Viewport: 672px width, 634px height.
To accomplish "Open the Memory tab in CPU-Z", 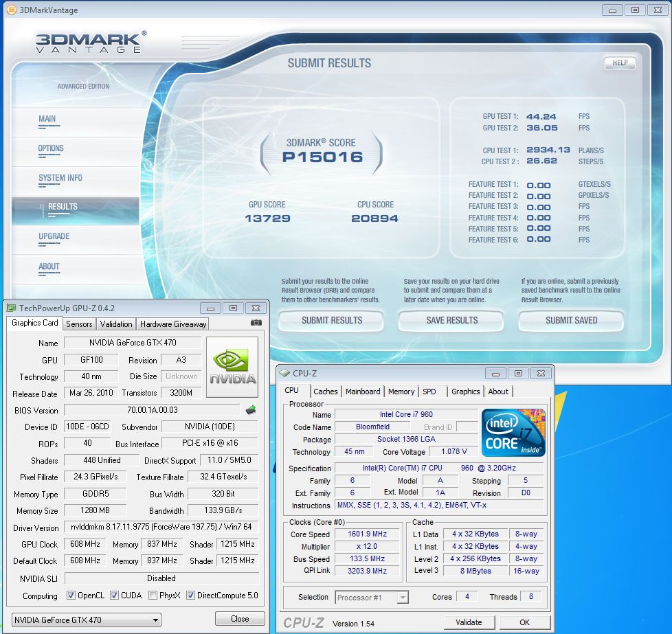I will tap(401, 392).
